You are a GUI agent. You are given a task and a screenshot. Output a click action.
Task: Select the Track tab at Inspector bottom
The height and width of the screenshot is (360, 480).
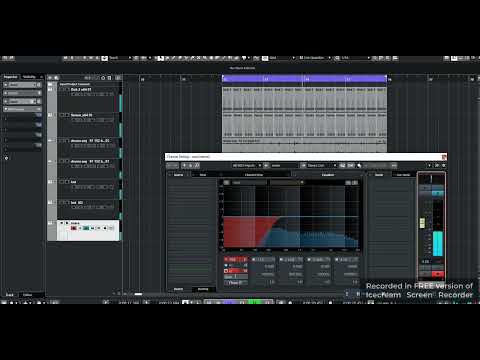pyautogui.click(x=10, y=295)
